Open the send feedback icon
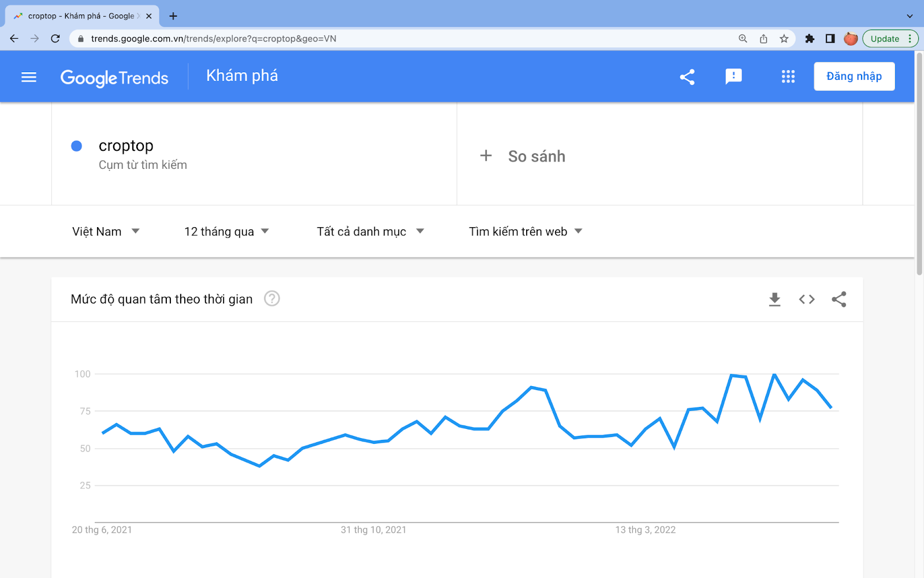Viewport: 924px width, 578px height. (x=733, y=76)
